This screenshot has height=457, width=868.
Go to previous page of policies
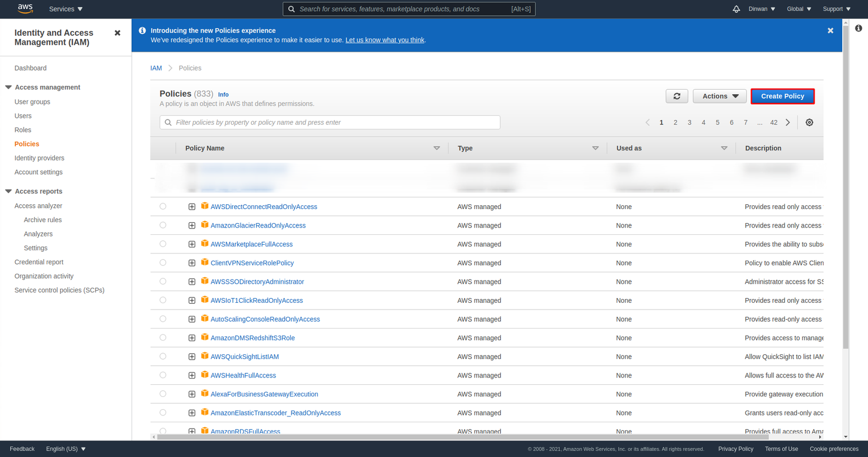648,123
